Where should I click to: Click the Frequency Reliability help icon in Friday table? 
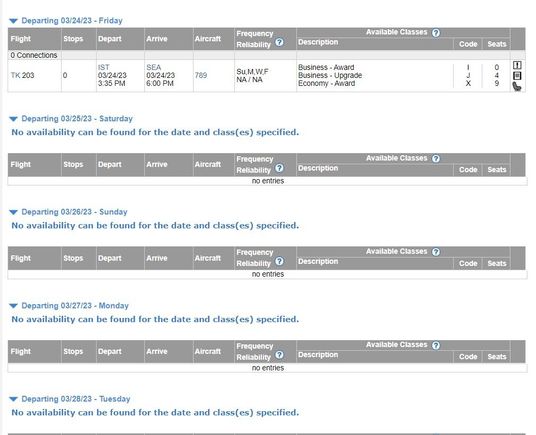[x=279, y=42]
